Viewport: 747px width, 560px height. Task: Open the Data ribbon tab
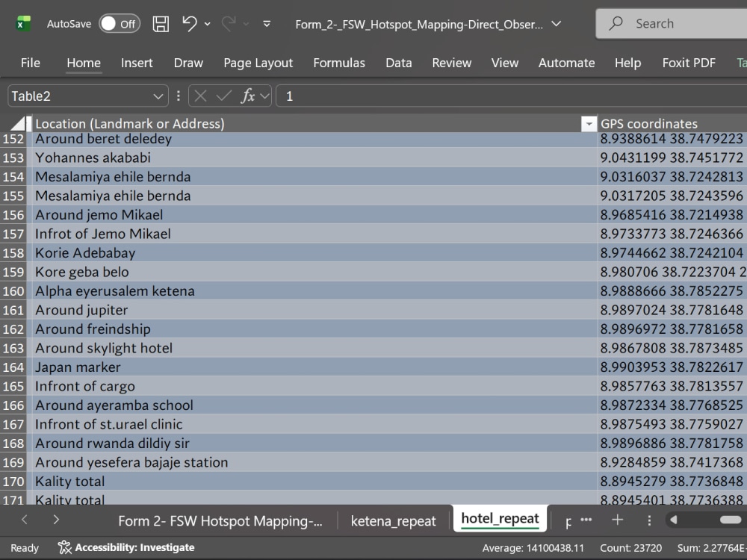click(x=399, y=63)
